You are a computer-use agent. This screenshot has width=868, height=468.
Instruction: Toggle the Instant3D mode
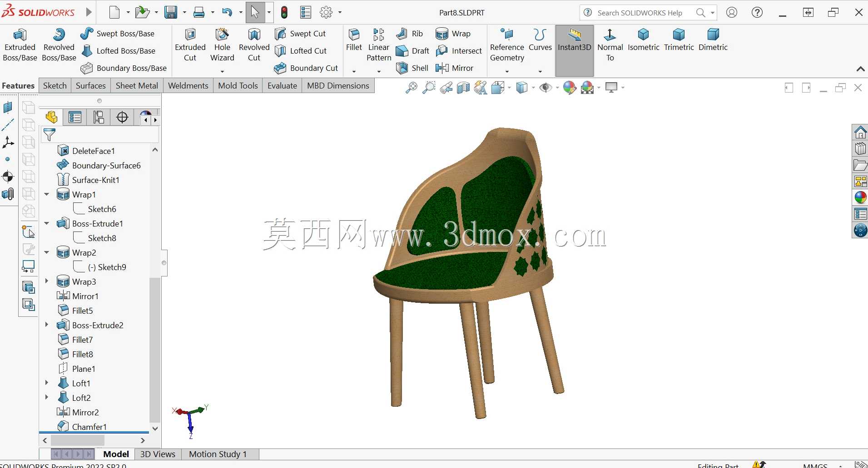pyautogui.click(x=575, y=50)
